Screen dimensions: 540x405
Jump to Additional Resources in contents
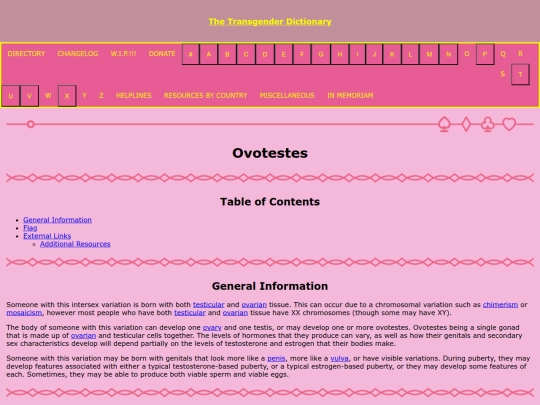75,244
